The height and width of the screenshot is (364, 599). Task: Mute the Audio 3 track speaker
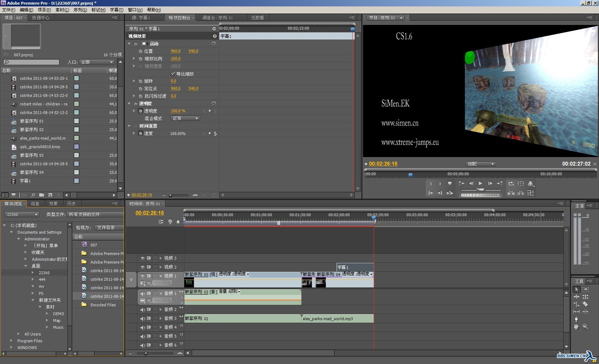pos(143,318)
